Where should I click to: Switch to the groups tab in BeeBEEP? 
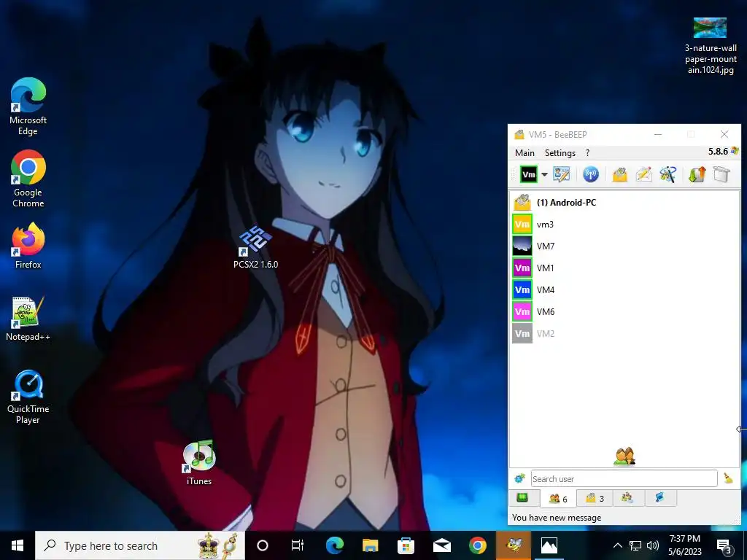point(627,498)
